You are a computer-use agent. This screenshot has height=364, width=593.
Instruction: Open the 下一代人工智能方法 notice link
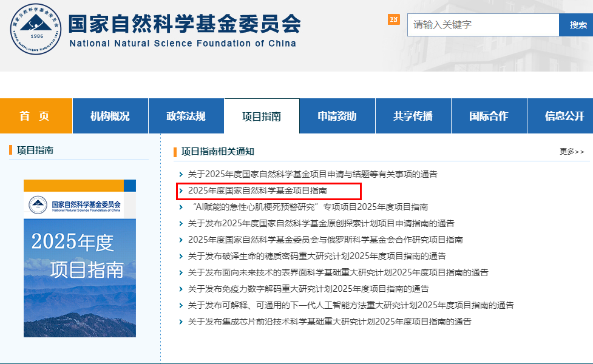coord(351,305)
